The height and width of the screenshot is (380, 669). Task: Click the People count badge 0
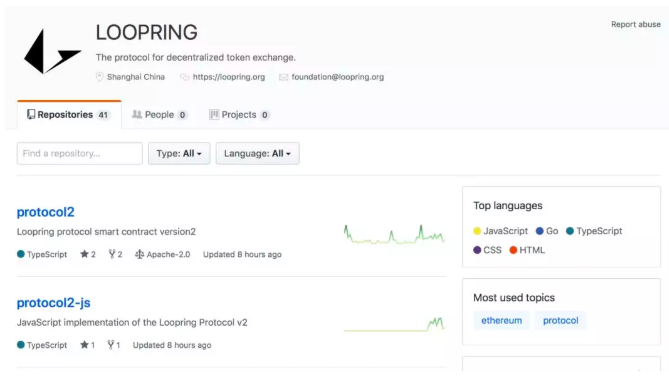point(182,115)
